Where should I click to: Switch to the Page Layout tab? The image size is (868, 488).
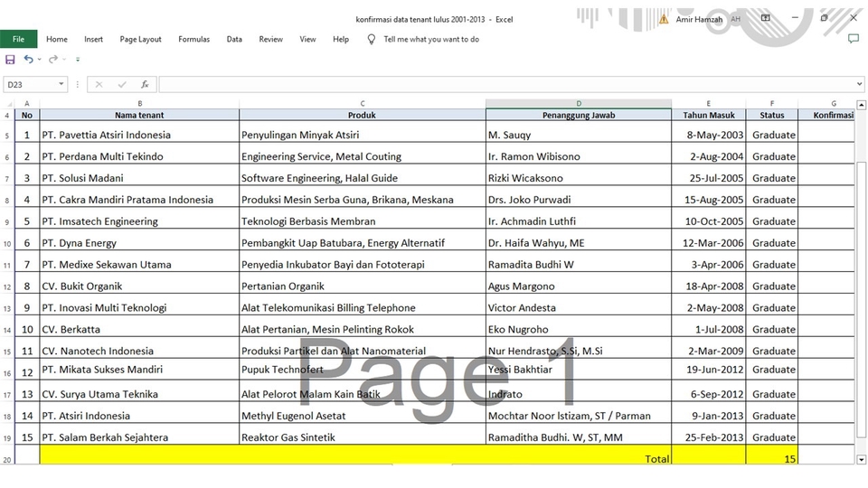coord(141,39)
